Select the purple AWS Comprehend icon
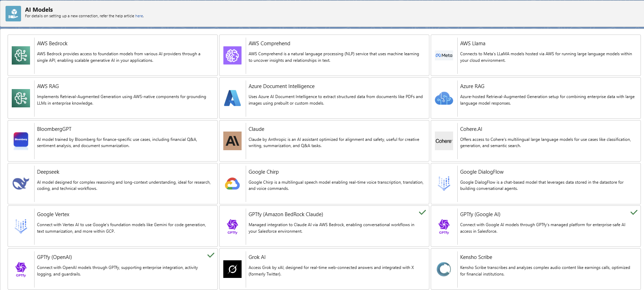Screen dimensions: 644x290 (x=232, y=55)
